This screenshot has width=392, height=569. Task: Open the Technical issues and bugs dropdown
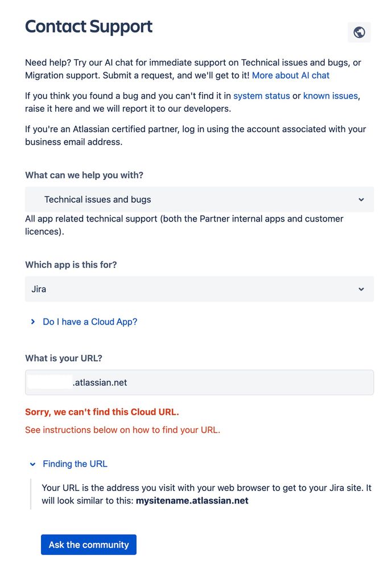tap(199, 199)
